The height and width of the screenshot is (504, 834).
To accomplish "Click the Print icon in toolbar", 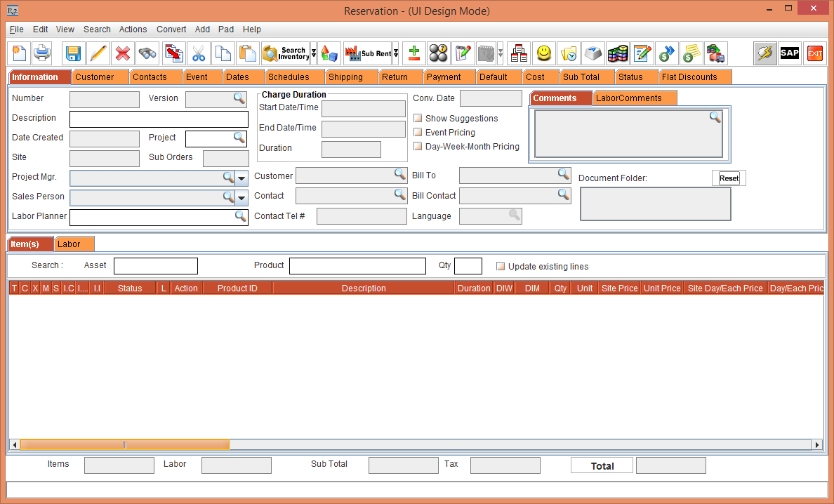I will (x=42, y=53).
